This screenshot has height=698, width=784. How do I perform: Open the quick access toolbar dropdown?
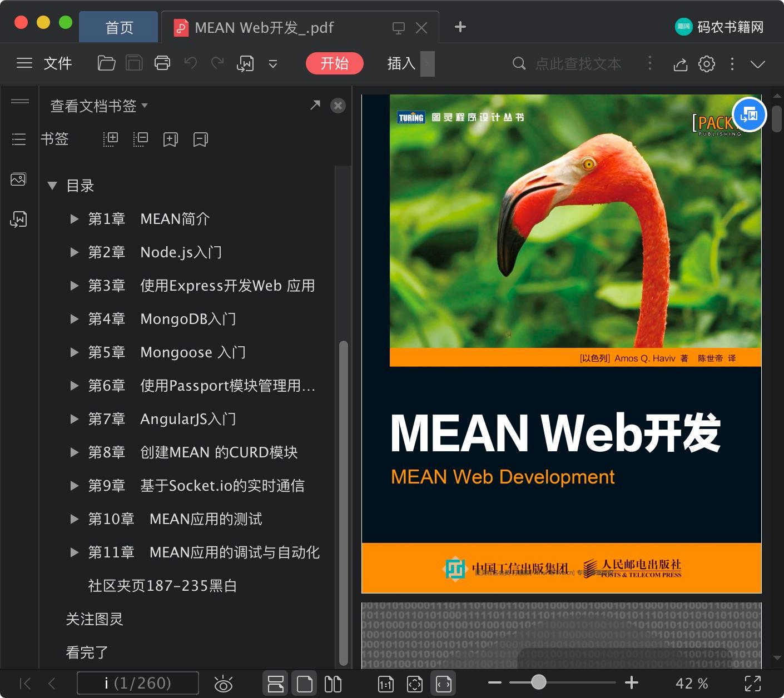tap(273, 64)
